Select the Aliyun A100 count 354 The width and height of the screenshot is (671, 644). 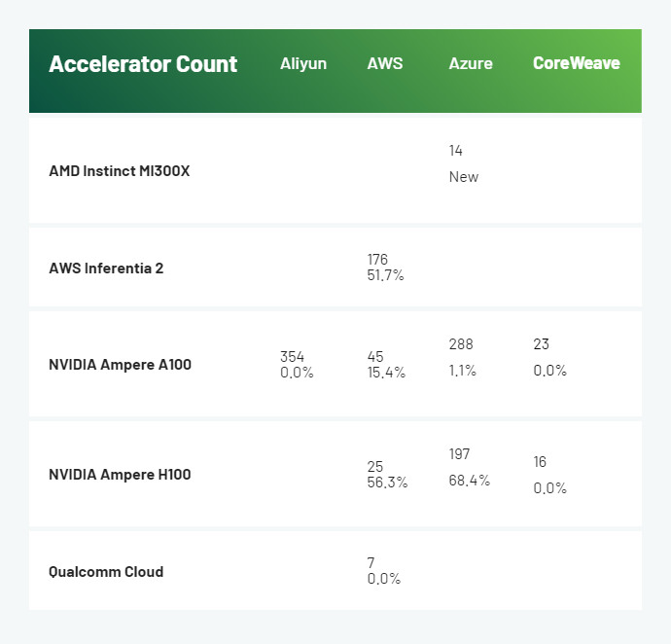(293, 357)
